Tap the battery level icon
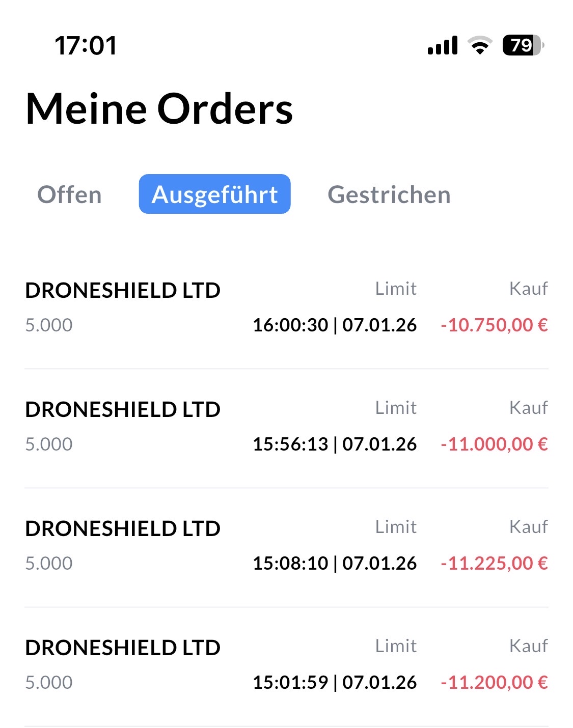 [523, 45]
